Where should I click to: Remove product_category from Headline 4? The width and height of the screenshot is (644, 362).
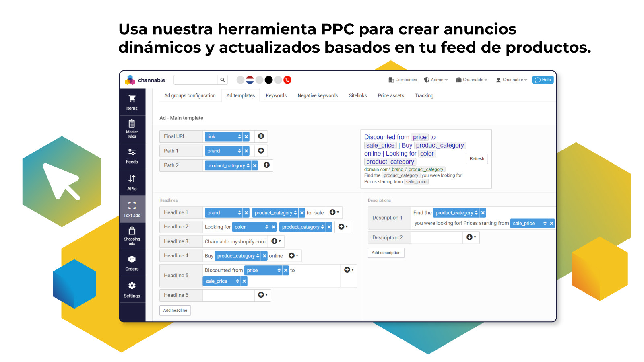[264, 256]
